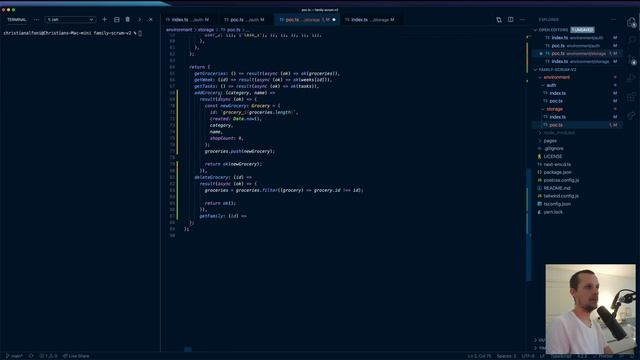This screenshot has width=640, height=360.
Task: Click the editor minimap scrollbar
Action: tap(529, 224)
